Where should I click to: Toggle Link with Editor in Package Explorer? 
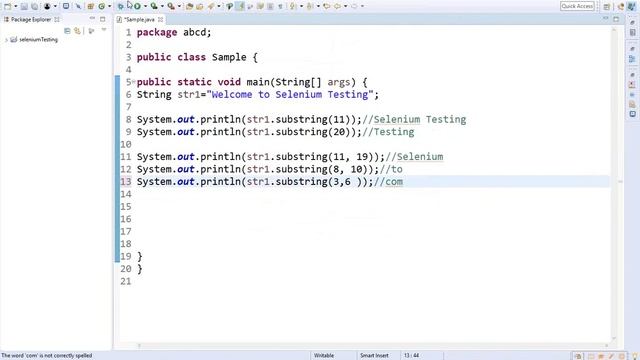(x=77, y=31)
